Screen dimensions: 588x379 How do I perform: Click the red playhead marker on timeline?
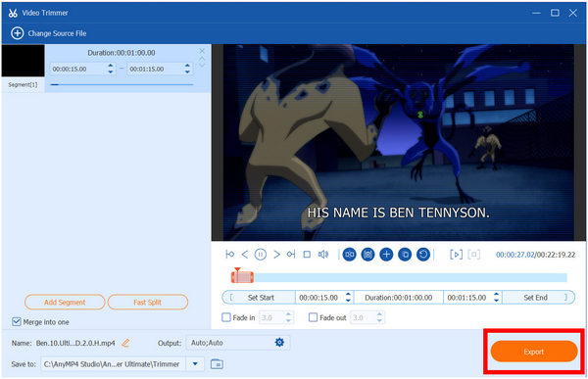[237, 269]
